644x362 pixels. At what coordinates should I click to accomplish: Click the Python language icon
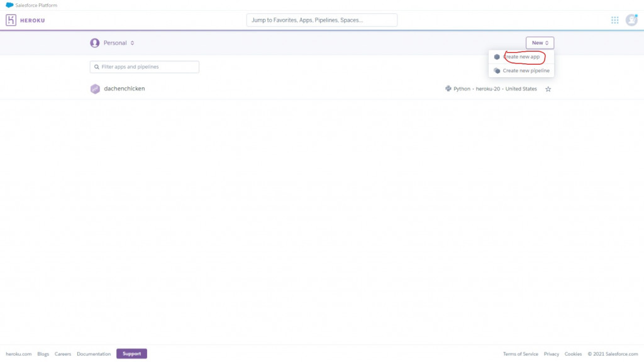tap(448, 89)
